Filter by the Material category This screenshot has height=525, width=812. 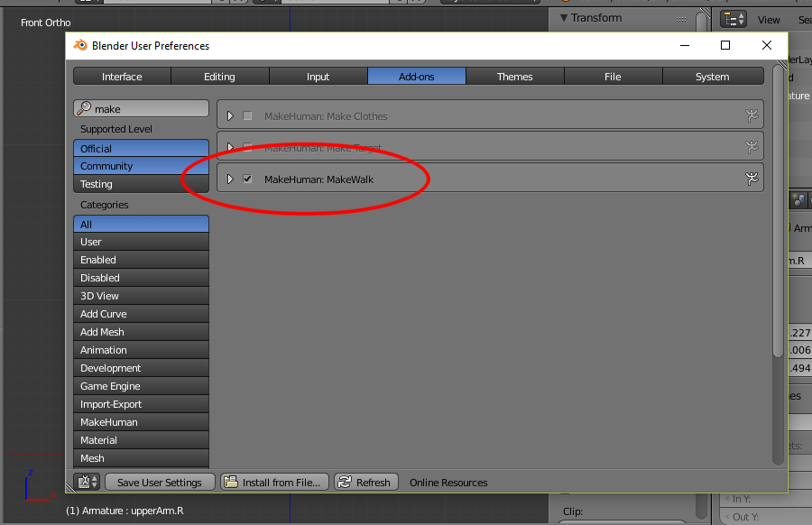(x=141, y=440)
